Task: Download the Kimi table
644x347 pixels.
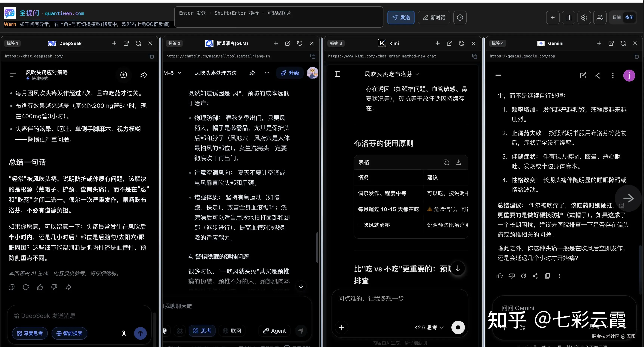Action: [458, 162]
